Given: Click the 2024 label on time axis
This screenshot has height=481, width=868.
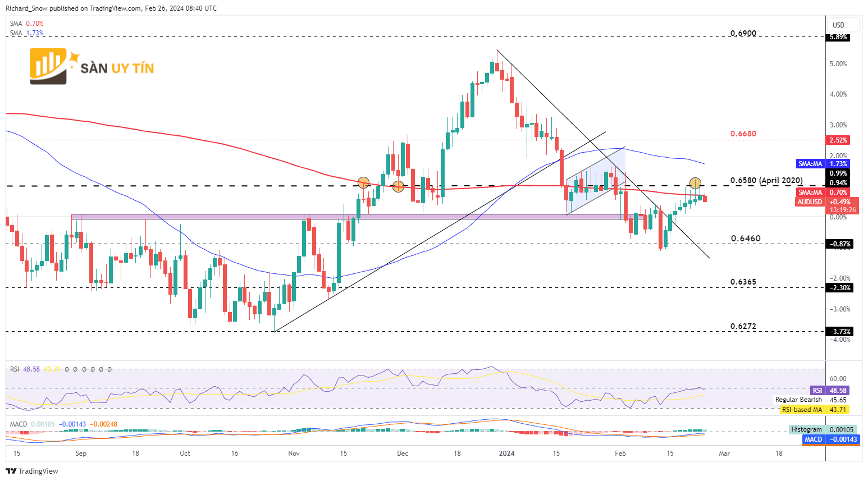Looking at the screenshot, I should point(507,453).
